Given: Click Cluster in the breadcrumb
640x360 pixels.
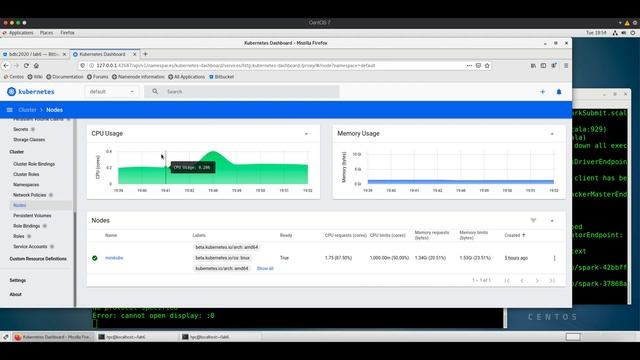Looking at the screenshot, I should (27, 110).
